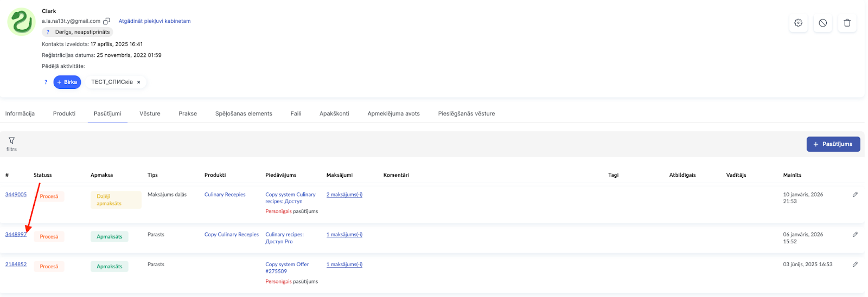Remove the ТЕСТ_СПИСків tag
The image size is (868, 297).
(139, 82)
